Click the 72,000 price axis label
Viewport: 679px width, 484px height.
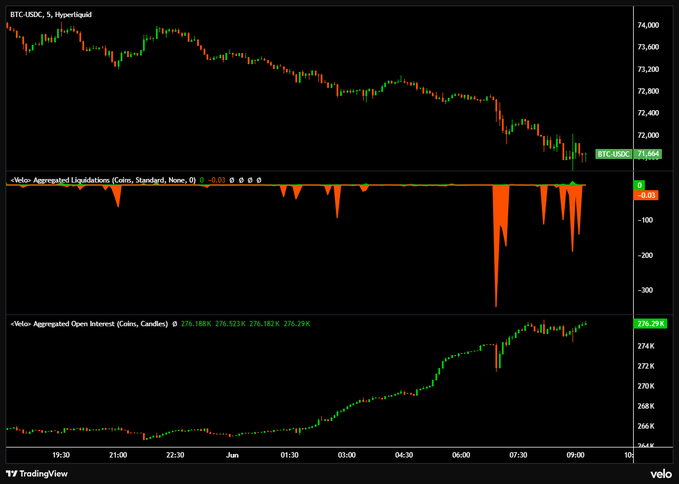[648, 135]
